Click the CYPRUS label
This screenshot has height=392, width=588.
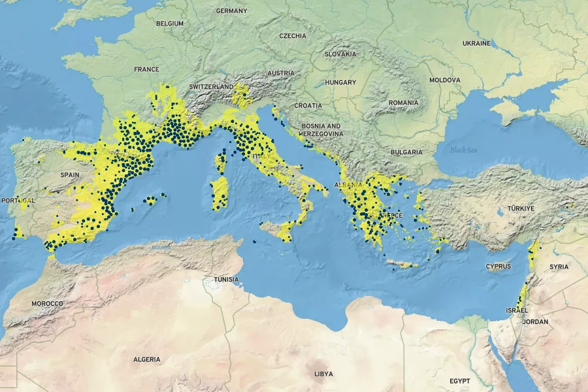point(498,267)
